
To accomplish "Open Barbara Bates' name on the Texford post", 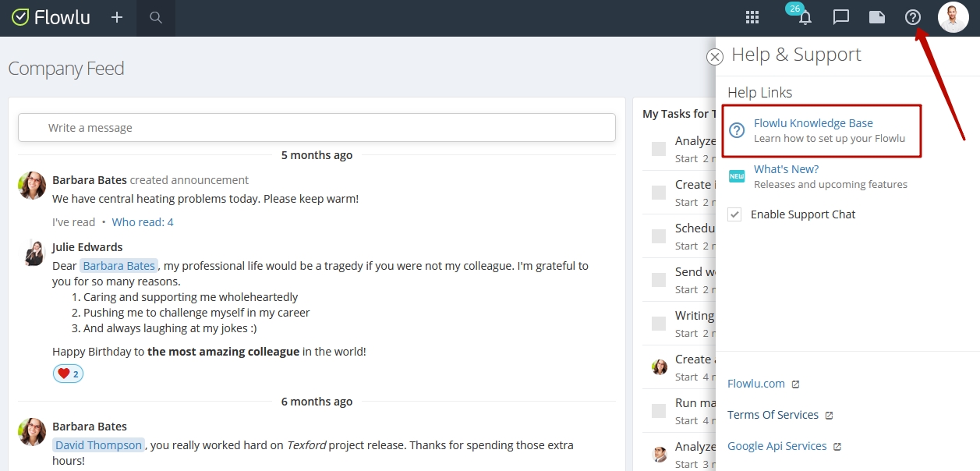I will click(90, 427).
